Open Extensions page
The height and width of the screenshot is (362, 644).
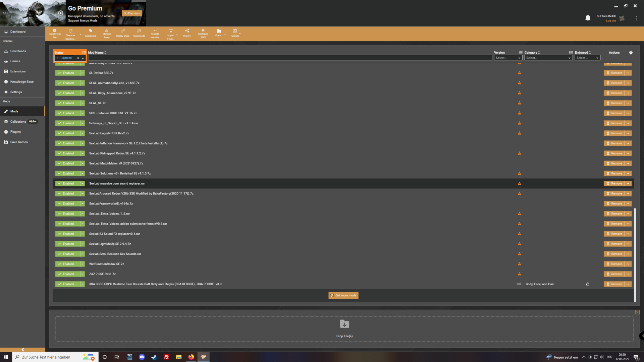click(18, 71)
